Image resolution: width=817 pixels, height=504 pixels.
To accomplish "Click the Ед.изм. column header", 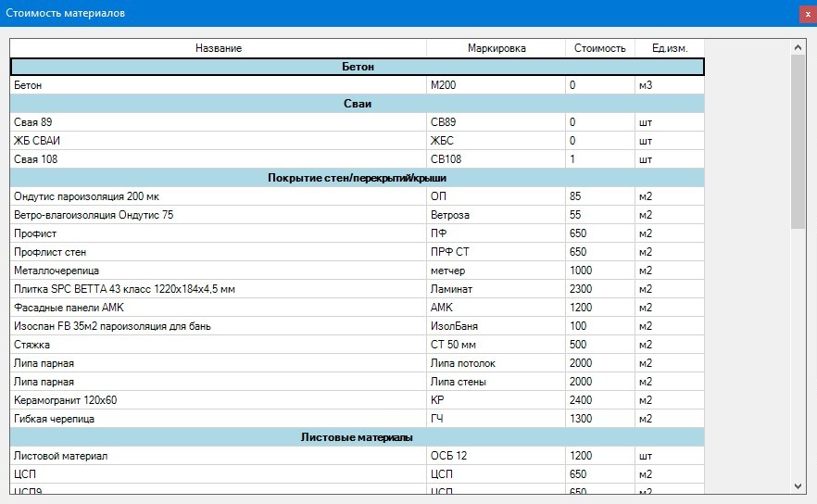I will pos(669,48).
